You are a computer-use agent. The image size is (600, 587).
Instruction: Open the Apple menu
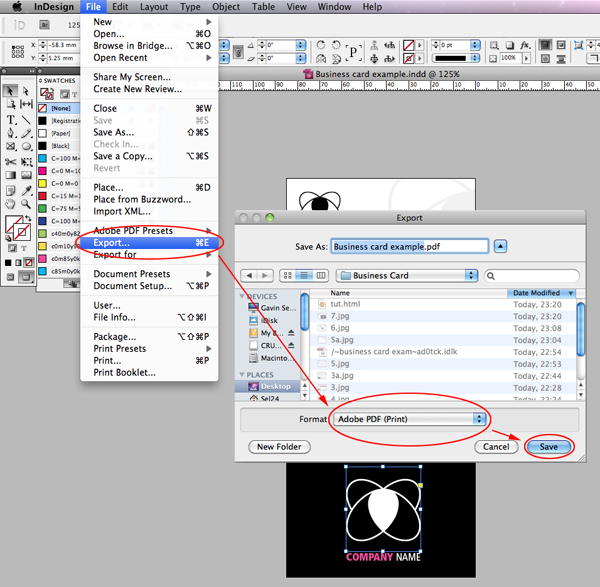(17, 7)
